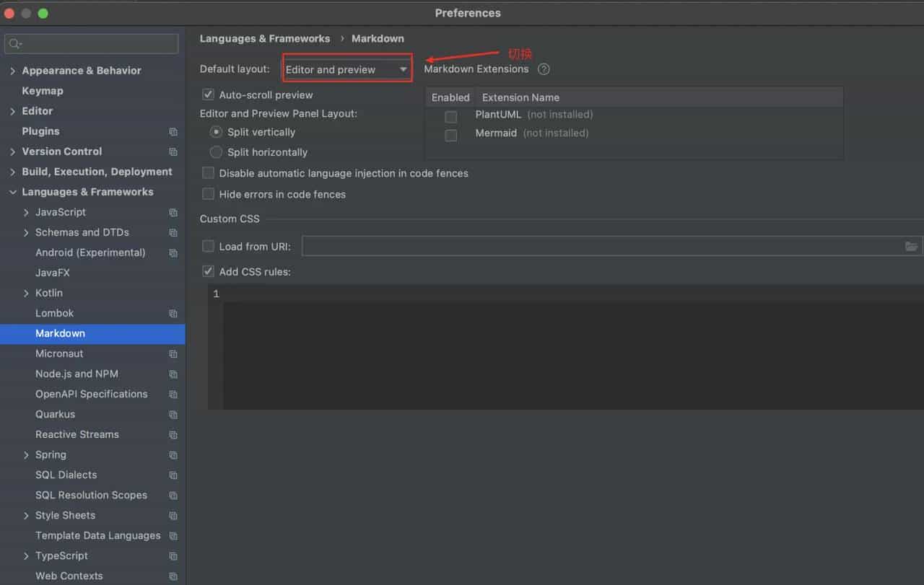Click the project icon beside Template Data Languages
This screenshot has height=585, width=924.
coord(173,536)
